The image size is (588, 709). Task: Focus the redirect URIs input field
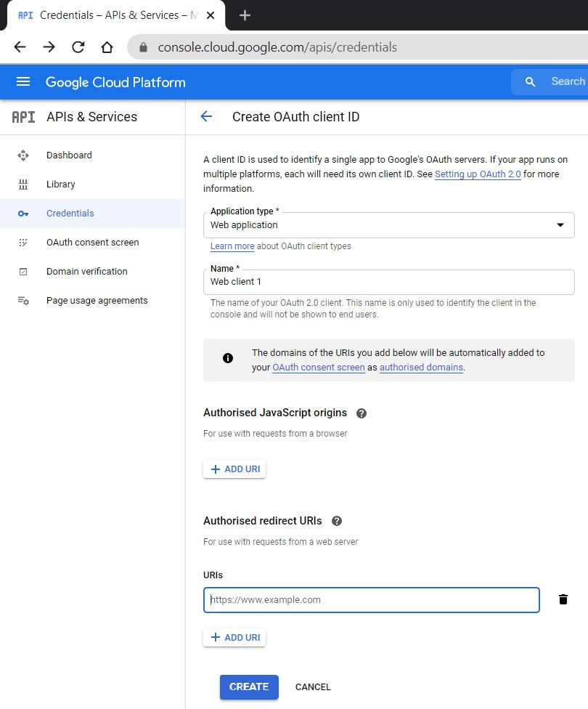pyautogui.click(x=371, y=600)
